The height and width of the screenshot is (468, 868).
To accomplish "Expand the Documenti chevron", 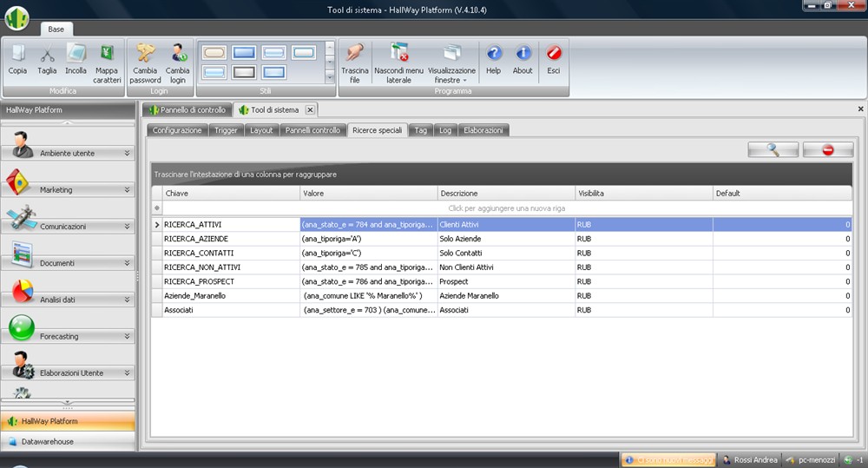I will point(127,262).
